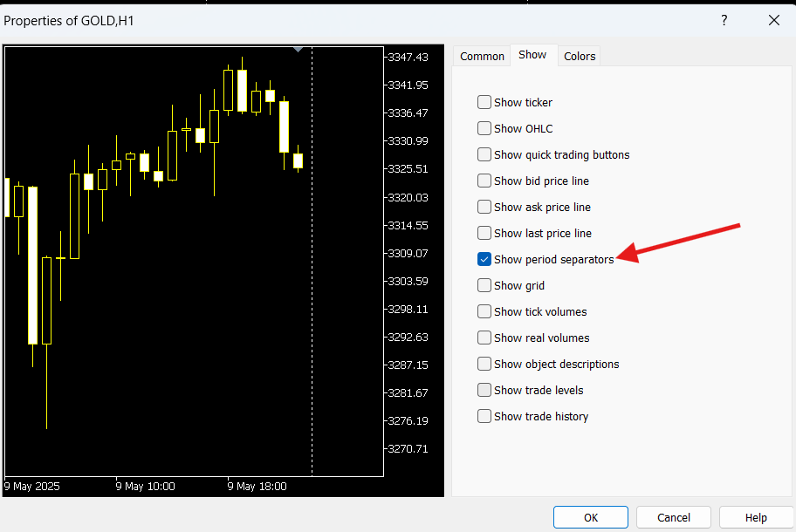Enable Show trade history
Viewport: 796px width, 532px height.
click(484, 416)
